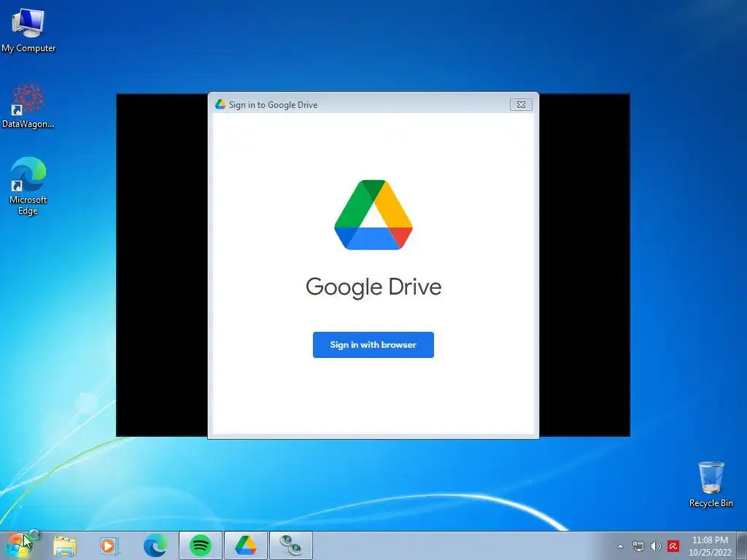The image size is (747, 560).
Task: Open the clock showing 11:08 PM
Action: point(710,546)
